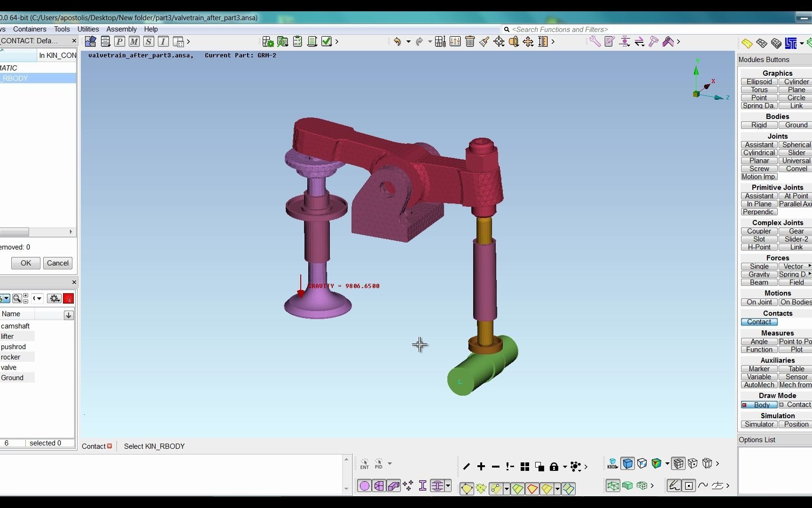Open the Tools menu
Viewport: 812px width, 508px height.
click(x=62, y=29)
